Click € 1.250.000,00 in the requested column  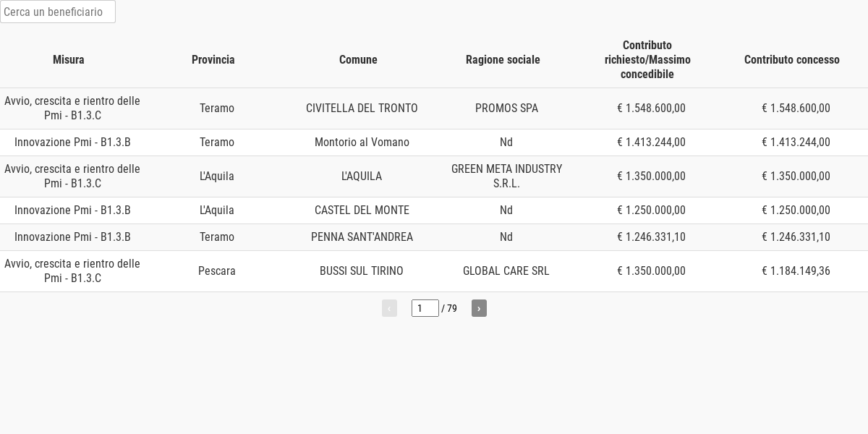pyautogui.click(x=651, y=210)
